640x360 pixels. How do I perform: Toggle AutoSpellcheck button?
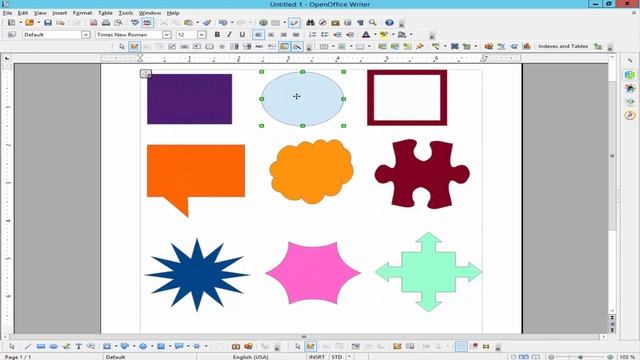pos(147,23)
